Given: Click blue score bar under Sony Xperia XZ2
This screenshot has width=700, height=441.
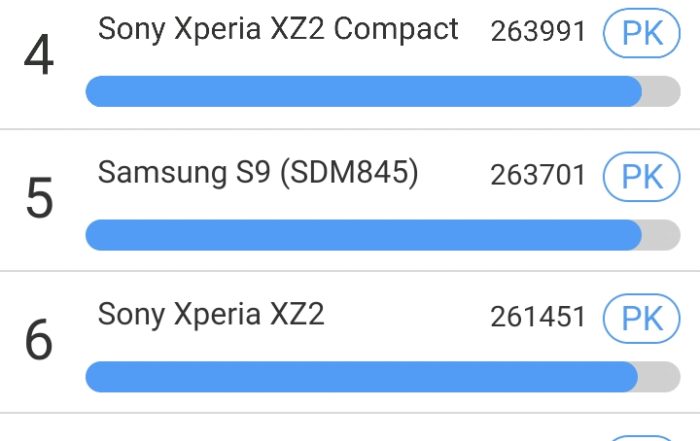Looking at the screenshot, I should coord(361,376).
